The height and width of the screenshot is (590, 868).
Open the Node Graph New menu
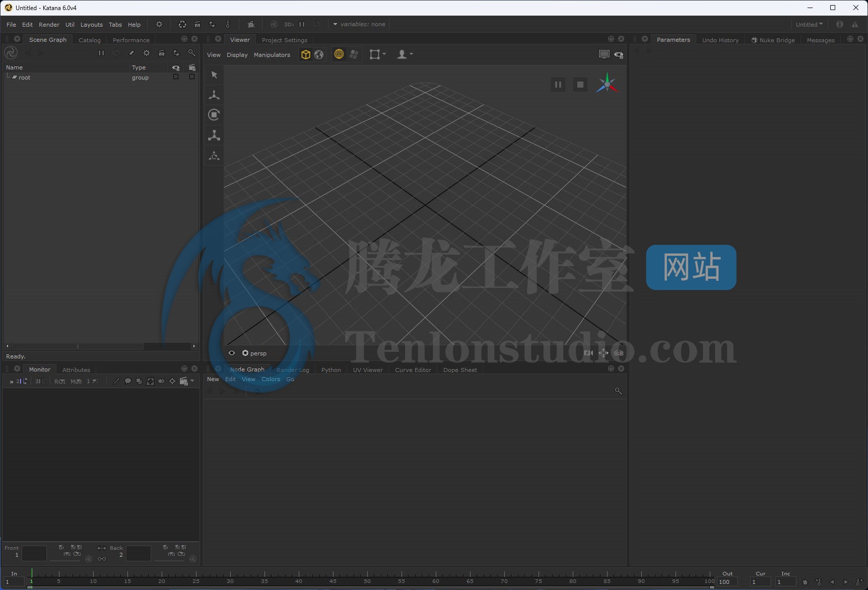213,380
